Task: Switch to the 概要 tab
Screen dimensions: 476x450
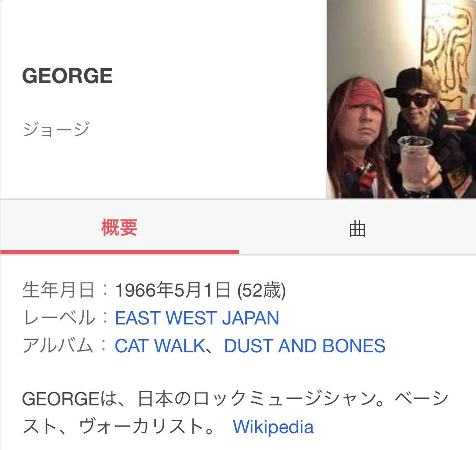Action: point(119,228)
